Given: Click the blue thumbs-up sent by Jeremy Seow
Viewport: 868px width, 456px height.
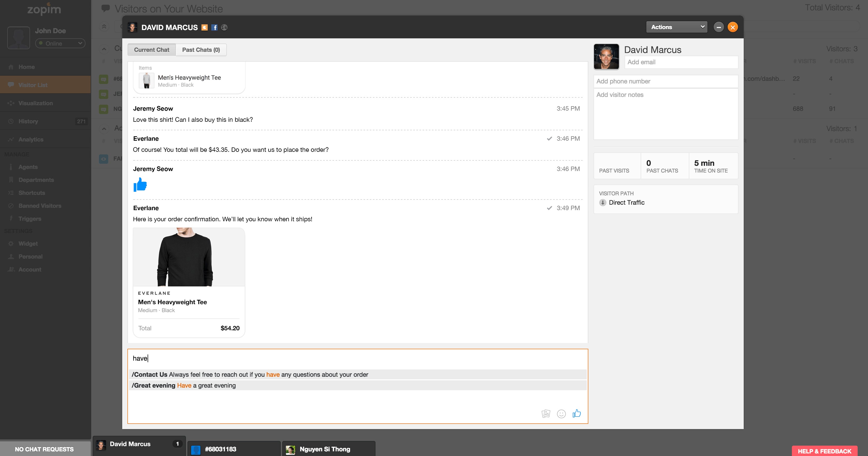Looking at the screenshot, I should pos(140,184).
